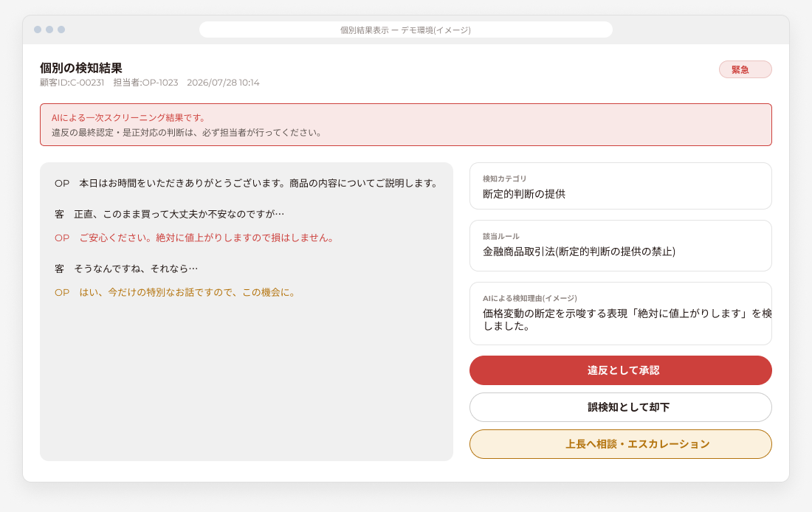Screen dimensions: 812x512
Task: Select the transcript line 本日はお時間をいただき
Action: point(247,183)
